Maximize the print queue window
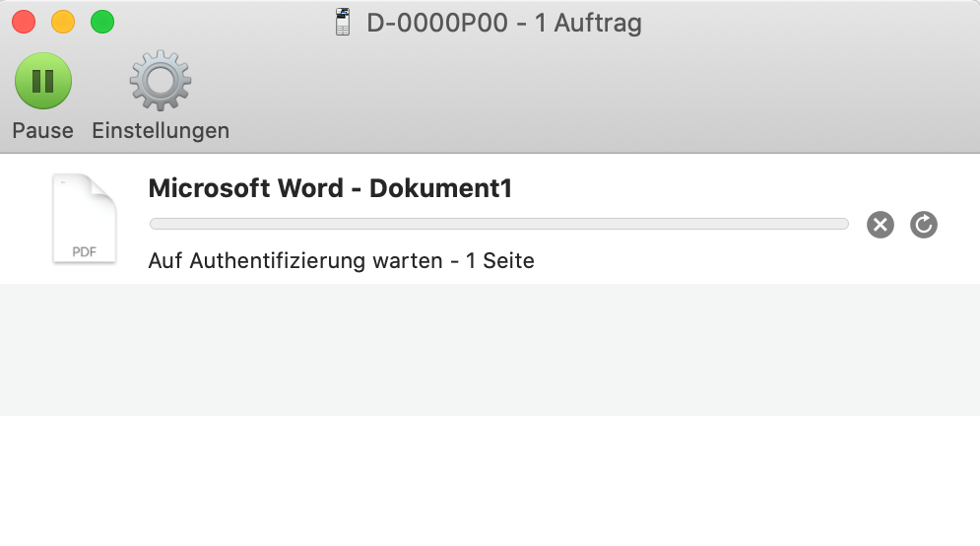 (102, 22)
